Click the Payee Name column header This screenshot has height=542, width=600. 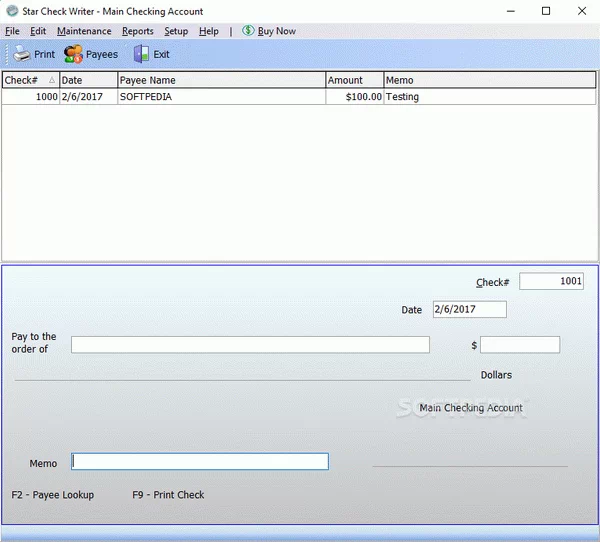click(220, 80)
